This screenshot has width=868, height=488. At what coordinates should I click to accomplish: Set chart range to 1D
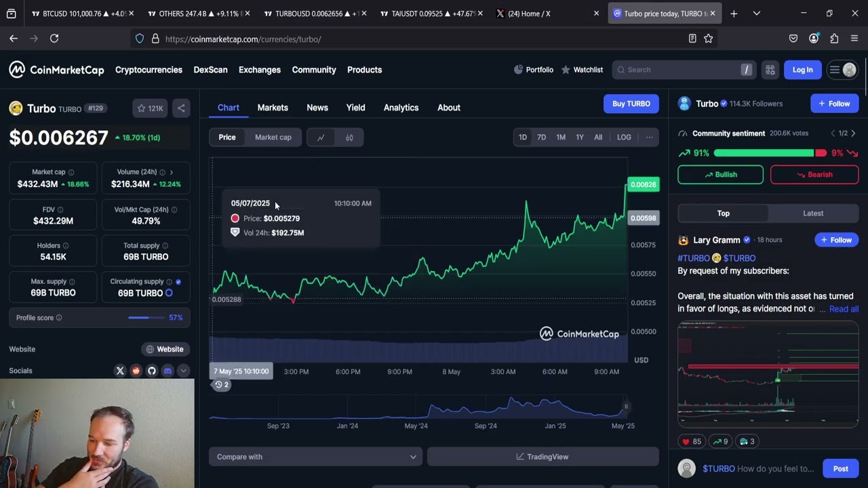pos(523,138)
